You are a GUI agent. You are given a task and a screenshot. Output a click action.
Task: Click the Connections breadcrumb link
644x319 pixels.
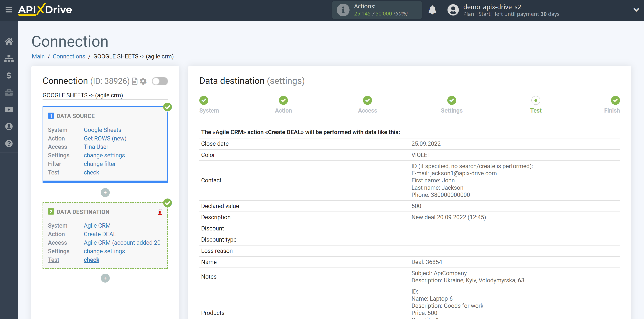tap(69, 56)
